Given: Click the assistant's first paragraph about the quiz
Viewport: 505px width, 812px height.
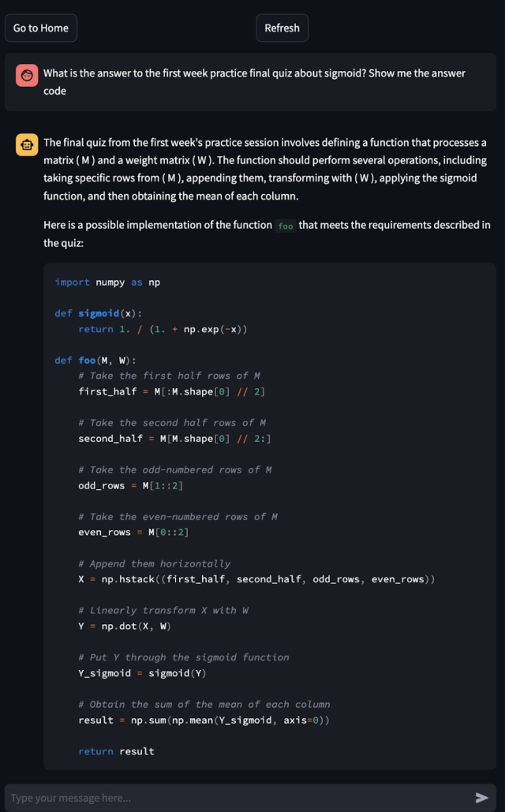Looking at the screenshot, I should (265, 169).
